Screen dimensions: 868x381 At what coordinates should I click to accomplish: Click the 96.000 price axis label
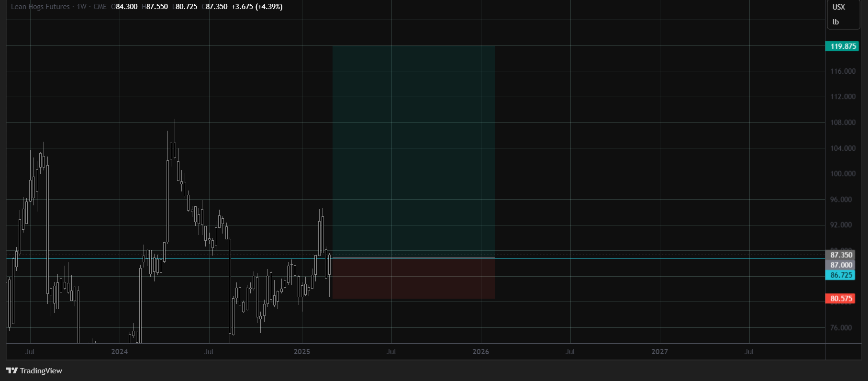click(841, 200)
